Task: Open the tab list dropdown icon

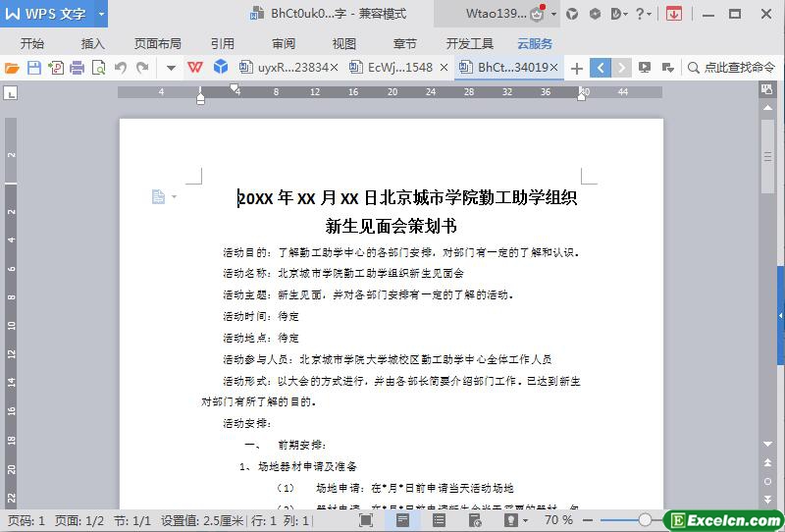Action: [667, 67]
